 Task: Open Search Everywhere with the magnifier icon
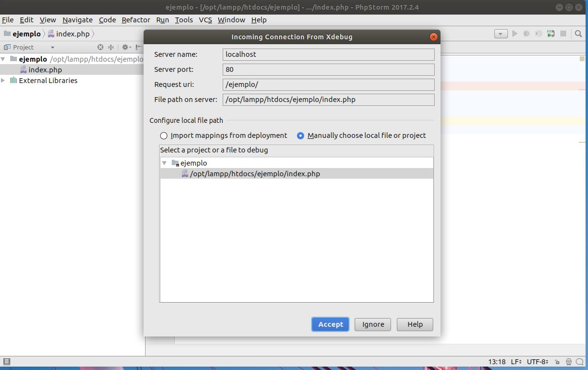579,34
